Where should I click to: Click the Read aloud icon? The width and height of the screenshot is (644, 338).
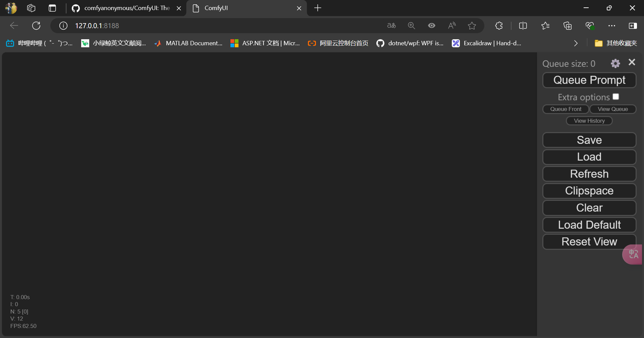452,25
